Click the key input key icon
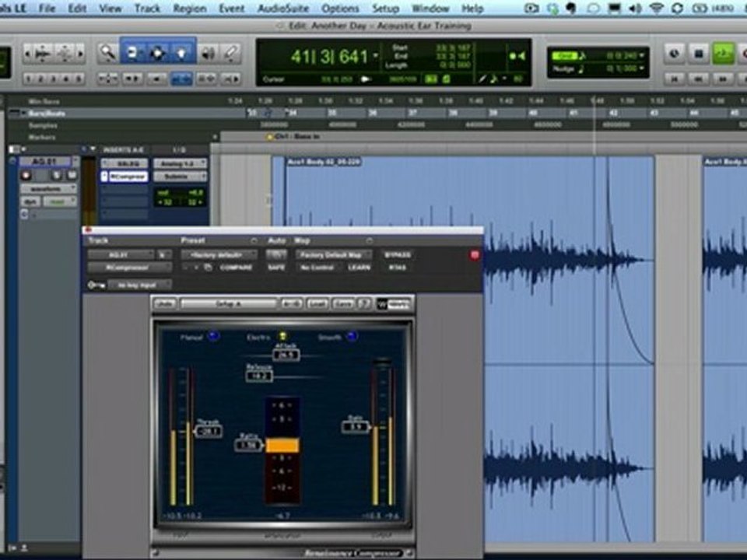The width and height of the screenshot is (747, 560). [95, 285]
